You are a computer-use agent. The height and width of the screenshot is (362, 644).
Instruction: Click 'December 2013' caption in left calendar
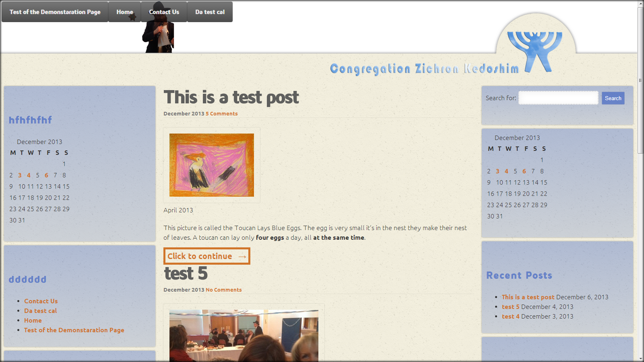click(39, 142)
